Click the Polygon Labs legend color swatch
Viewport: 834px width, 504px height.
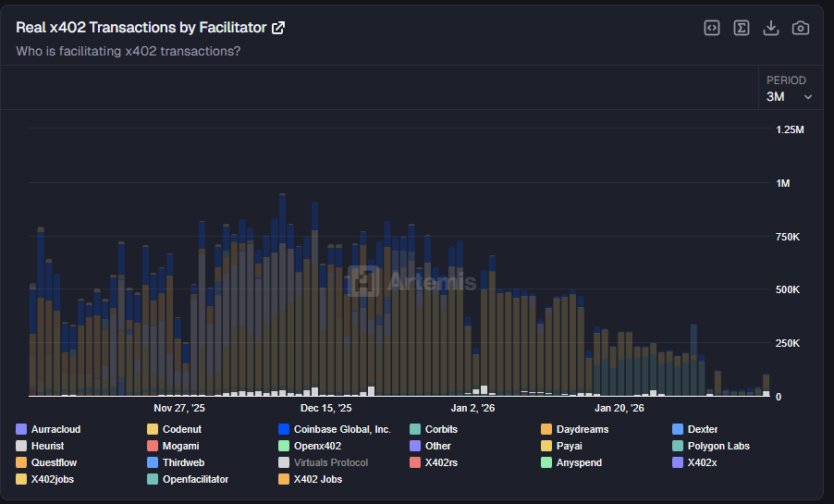pyautogui.click(x=678, y=446)
